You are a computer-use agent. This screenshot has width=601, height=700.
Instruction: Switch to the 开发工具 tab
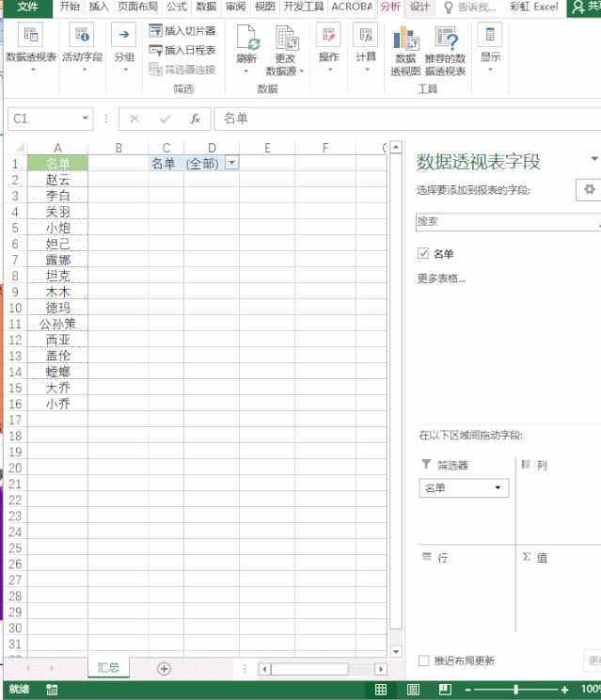pyautogui.click(x=304, y=8)
